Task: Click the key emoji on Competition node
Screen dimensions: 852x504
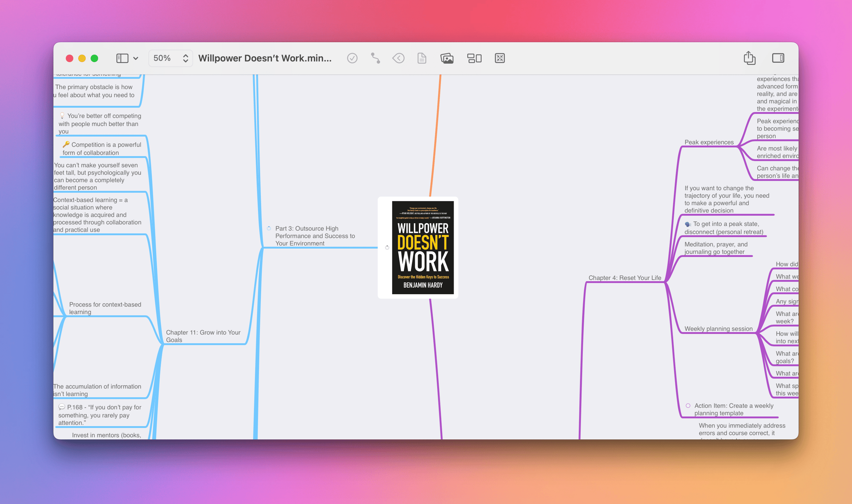Action: (x=66, y=144)
